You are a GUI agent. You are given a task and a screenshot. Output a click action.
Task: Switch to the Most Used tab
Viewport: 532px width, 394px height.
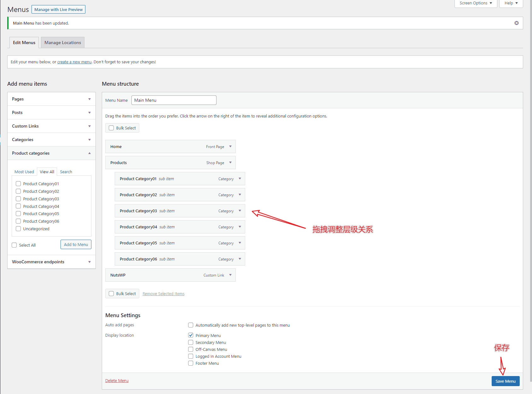[24, 172]
